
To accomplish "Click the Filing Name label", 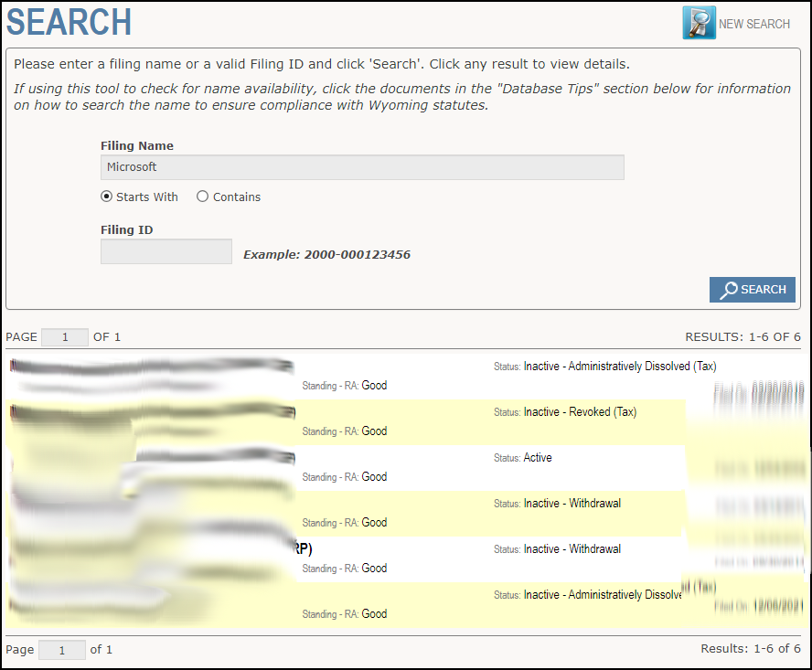I will click(x=137, y=146).
